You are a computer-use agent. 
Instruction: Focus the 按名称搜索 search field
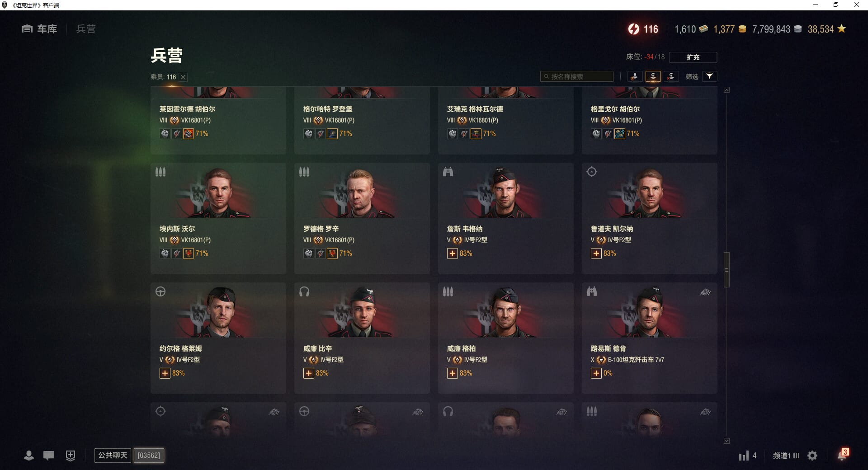[x=577, y=76]
